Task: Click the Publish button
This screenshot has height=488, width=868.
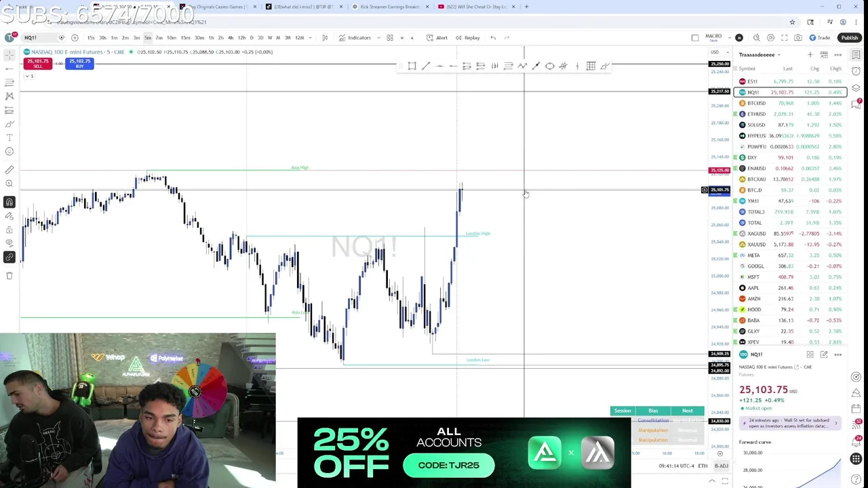Action: (849, 37)
